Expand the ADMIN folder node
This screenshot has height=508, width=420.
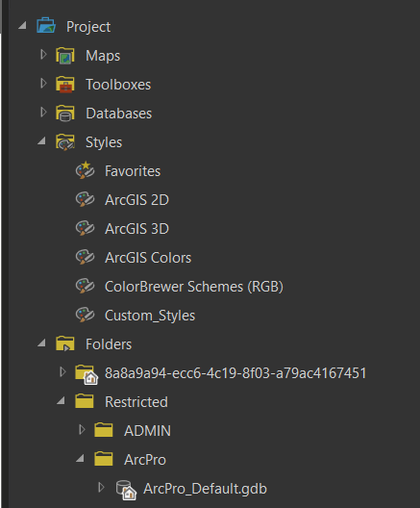pos(82,430)
